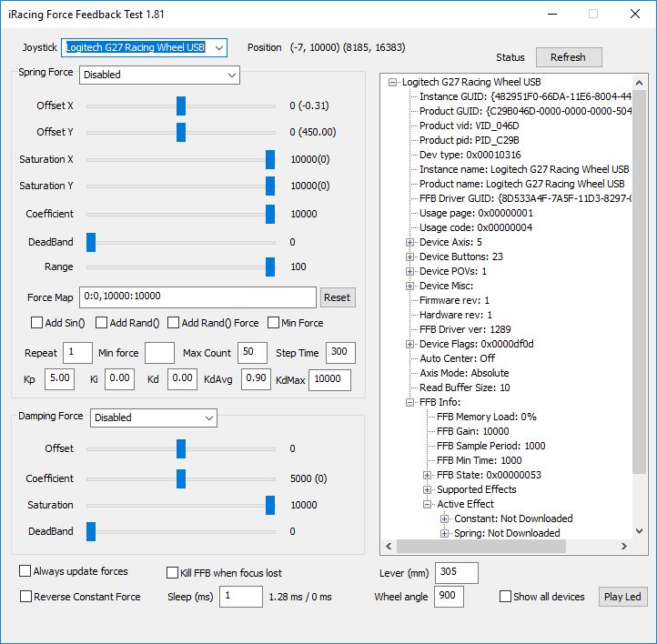Click the Ki value field

(x=119, y=379)
